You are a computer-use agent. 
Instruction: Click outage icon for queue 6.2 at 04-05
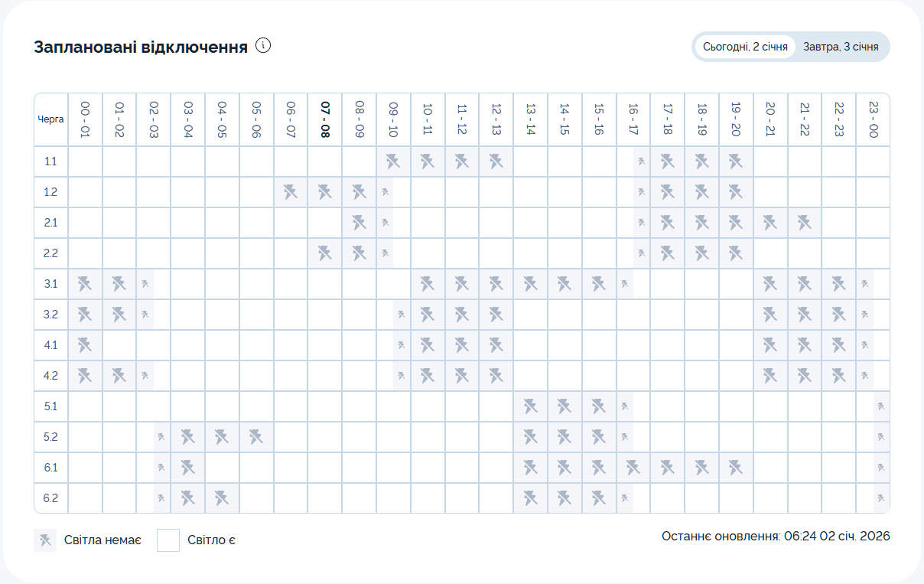(222, 498)
